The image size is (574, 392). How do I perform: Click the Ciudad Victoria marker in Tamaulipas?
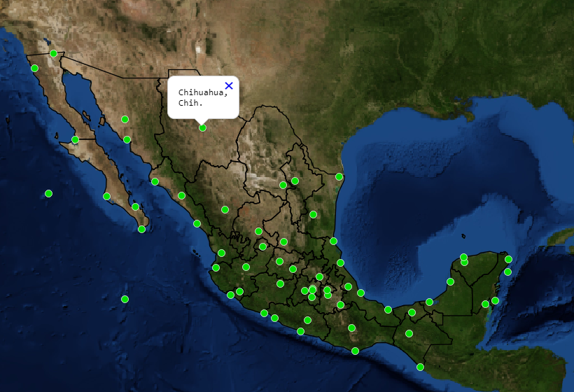[x=313, y=214]
